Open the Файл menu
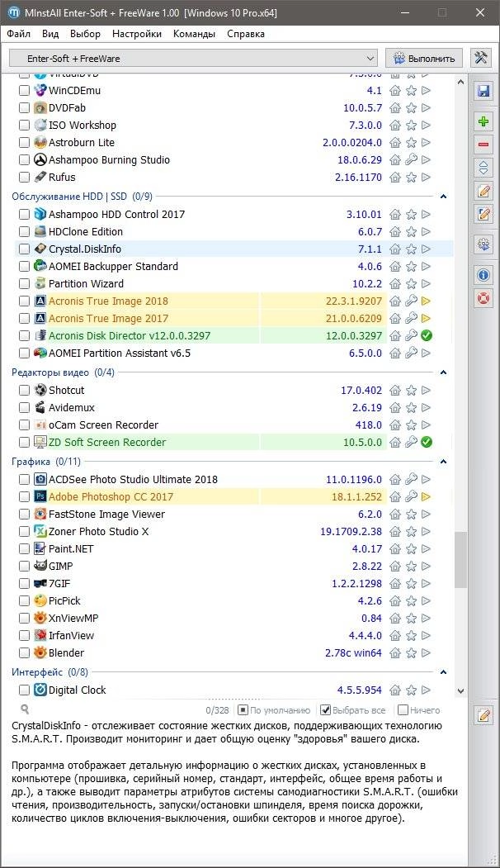The image size is (500, 868). click(19, 34)
